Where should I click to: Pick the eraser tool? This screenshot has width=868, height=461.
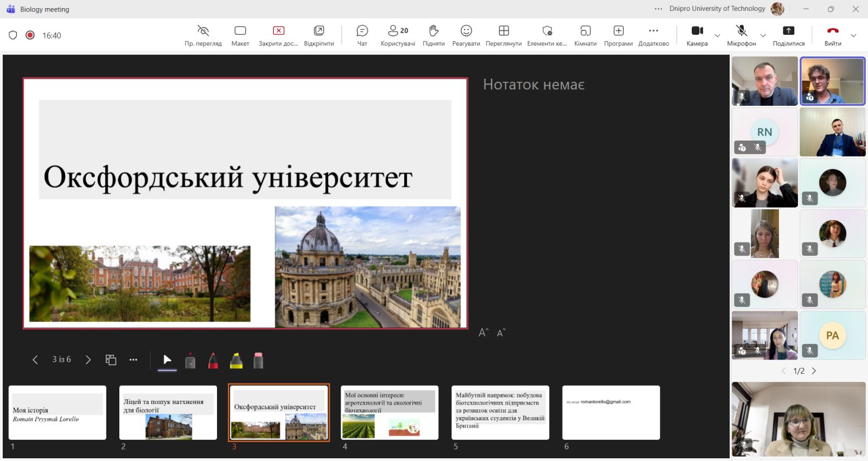(258, 360)
